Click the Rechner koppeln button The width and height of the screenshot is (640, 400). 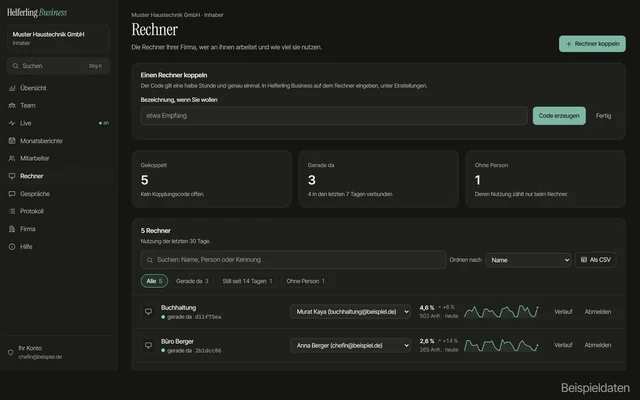[592, 44]
